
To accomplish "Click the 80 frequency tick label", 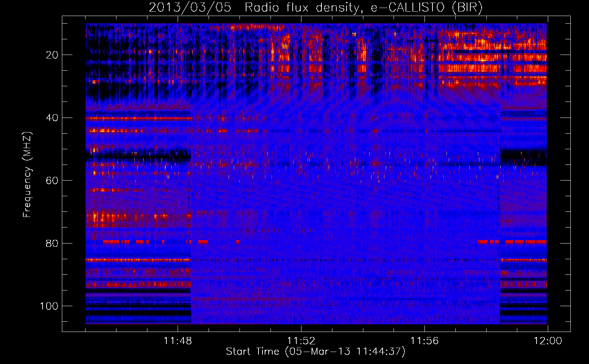I will pos(52,244).
